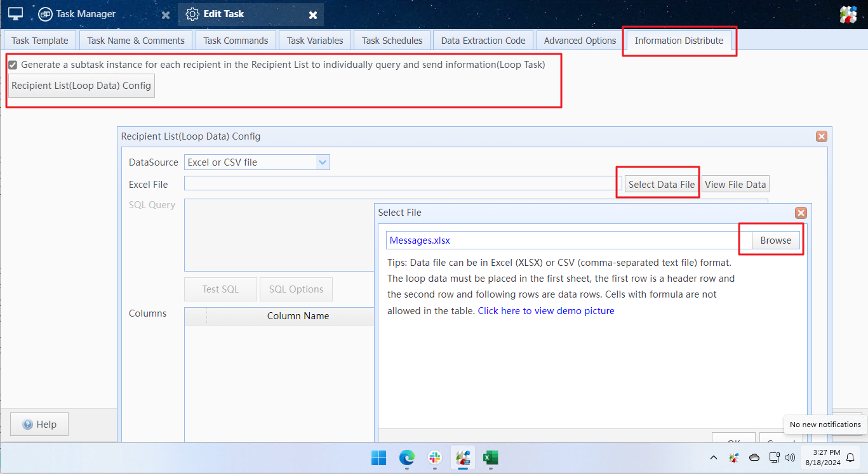Click the Excel File path field

pyautogui.click(x=403, y=184)
